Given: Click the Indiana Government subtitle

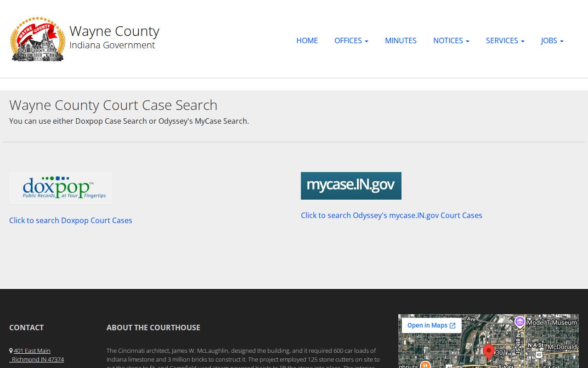Looking at the screenshot, I should point(112,45).
